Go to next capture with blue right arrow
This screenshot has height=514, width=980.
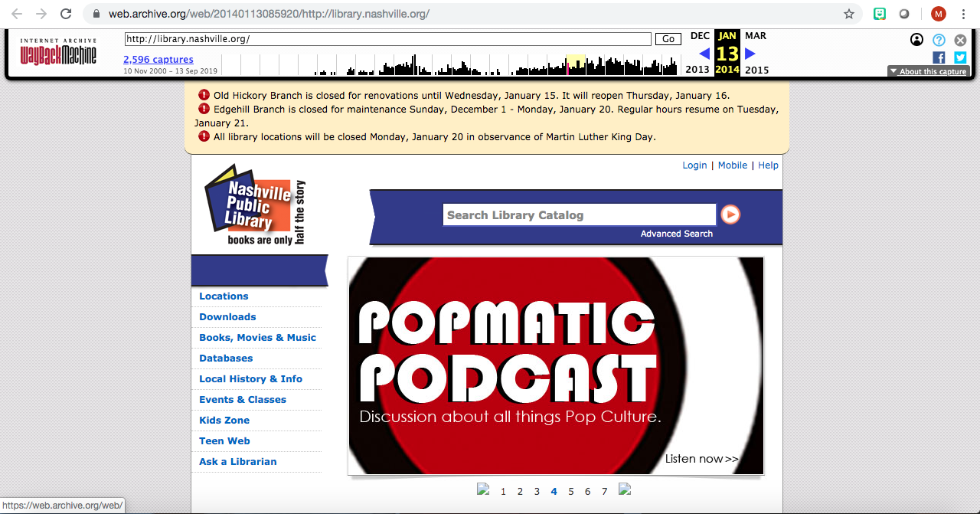pyautogui.click(x=750, y=53)
